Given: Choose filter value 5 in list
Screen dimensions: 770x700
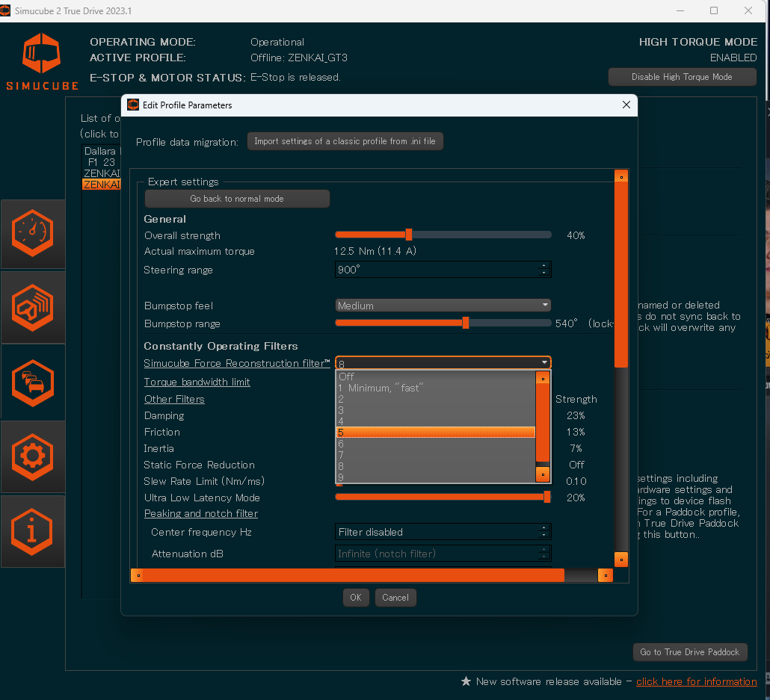Looking at the screenshot, I should point(436,433).
